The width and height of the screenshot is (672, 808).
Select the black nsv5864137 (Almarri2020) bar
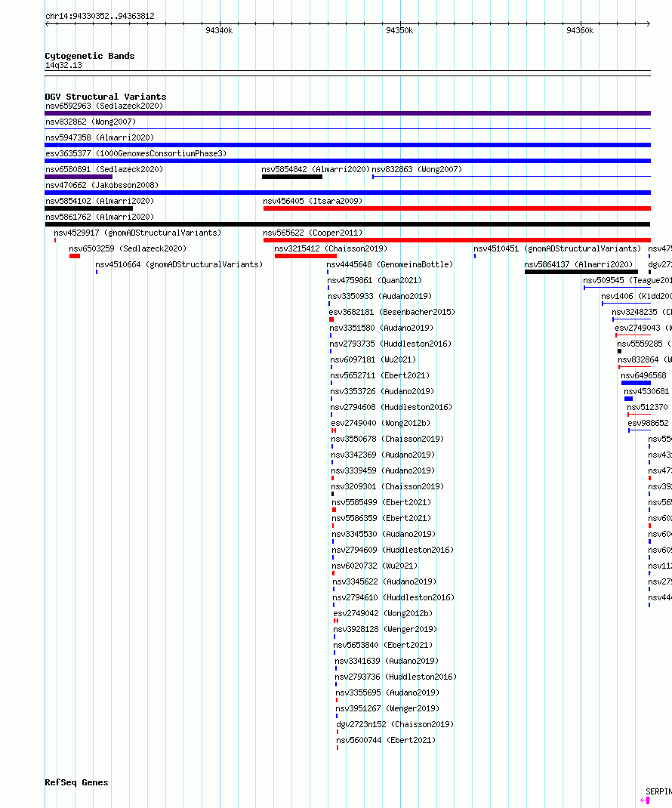point(581,272)
